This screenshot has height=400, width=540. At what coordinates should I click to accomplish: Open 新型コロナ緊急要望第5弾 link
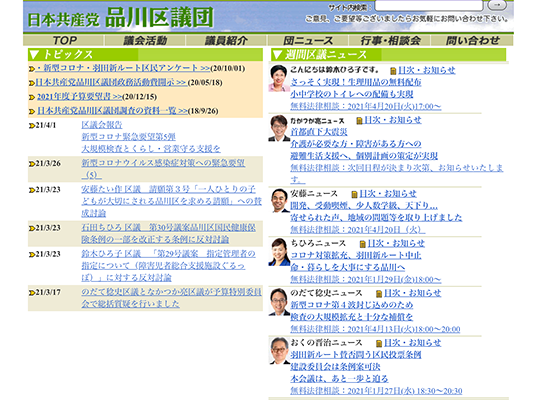(128, 137)
